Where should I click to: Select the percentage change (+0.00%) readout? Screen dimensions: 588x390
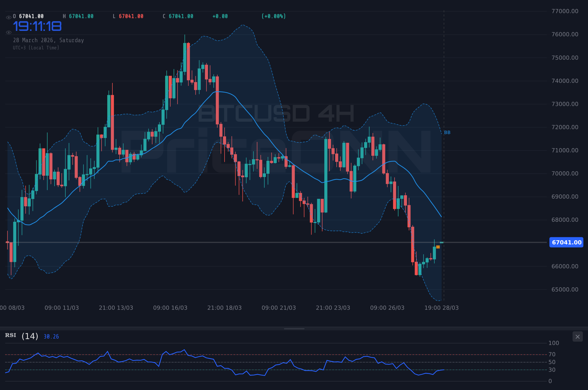tap(273, 16)
